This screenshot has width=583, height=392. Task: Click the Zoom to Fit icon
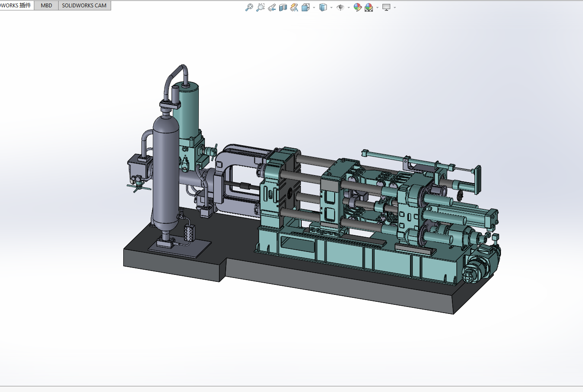(249, 7)
